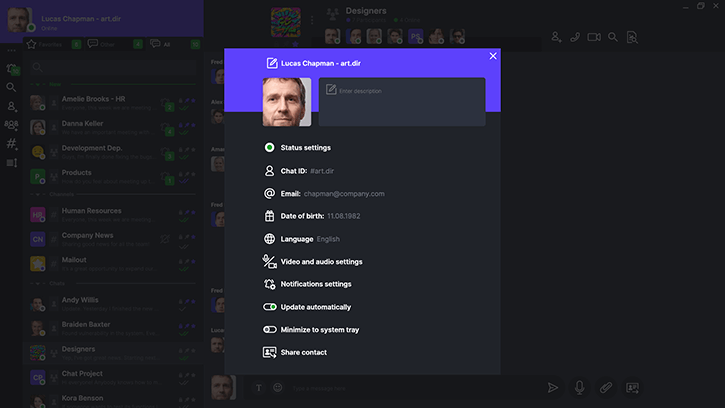Screen dimensions: 725x408
Task: Click the edit name pencil icon
Action: 272,63
